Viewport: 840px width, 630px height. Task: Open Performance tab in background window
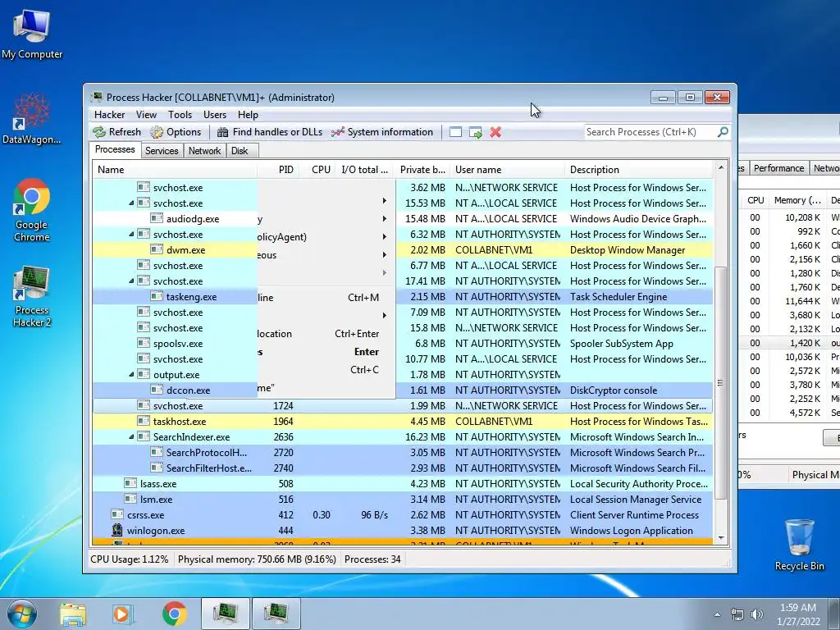[778, 168]
